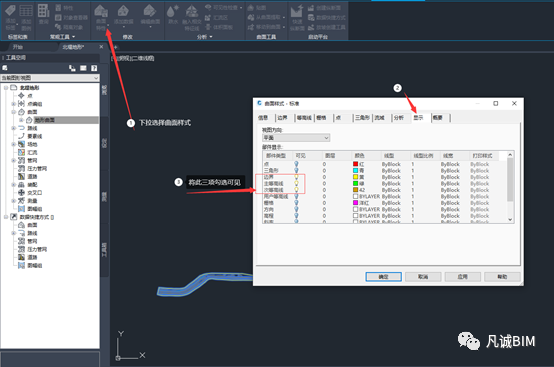Expand the 测量 tree node
The image size is (554, 367).
pyautogui.click(x=13, y=201)
